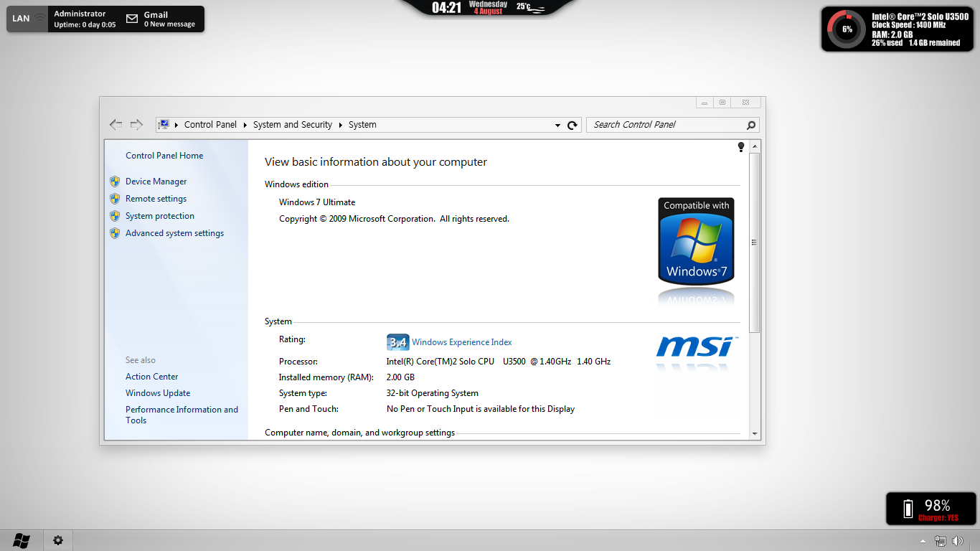Viewport: 980px width, 551px height.
Task: Open Performance Information and Tools link
Action: [182, 415]
